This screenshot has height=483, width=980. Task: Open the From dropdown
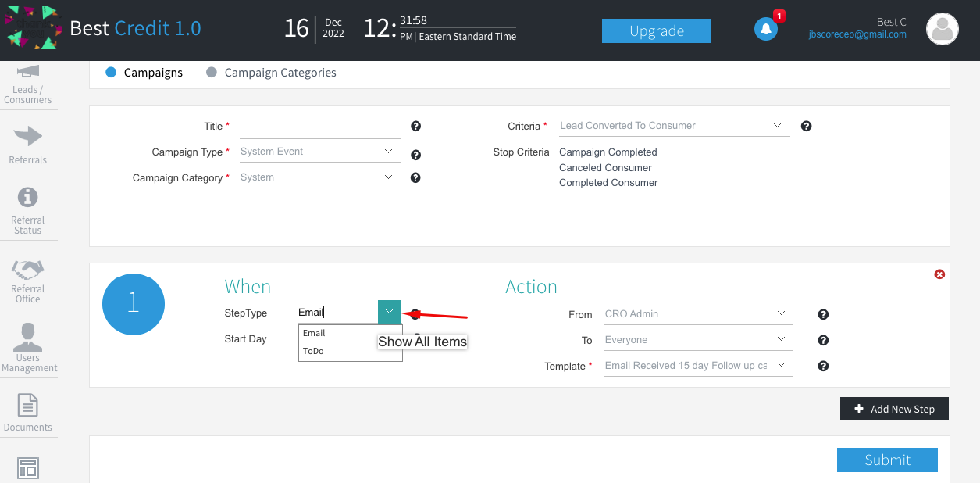point(781,313)
